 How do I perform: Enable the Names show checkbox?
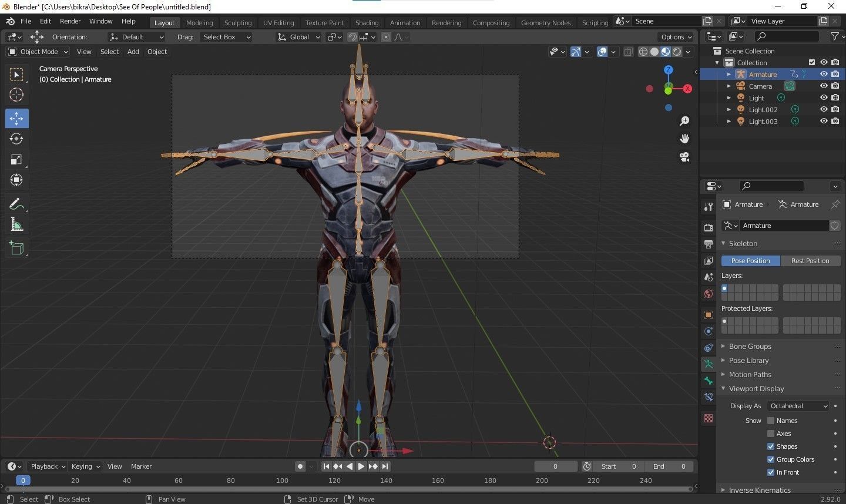click(x=771, y=421)
